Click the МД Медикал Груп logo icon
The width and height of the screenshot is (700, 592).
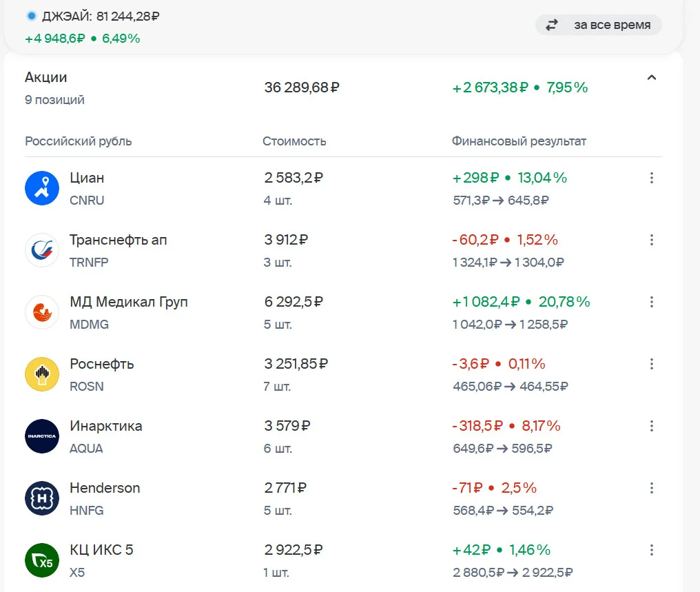42,312
